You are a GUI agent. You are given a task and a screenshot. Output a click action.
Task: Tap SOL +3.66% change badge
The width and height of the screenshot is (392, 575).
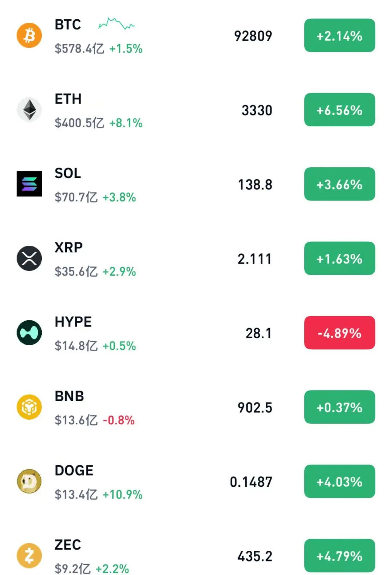click(339, 184)
